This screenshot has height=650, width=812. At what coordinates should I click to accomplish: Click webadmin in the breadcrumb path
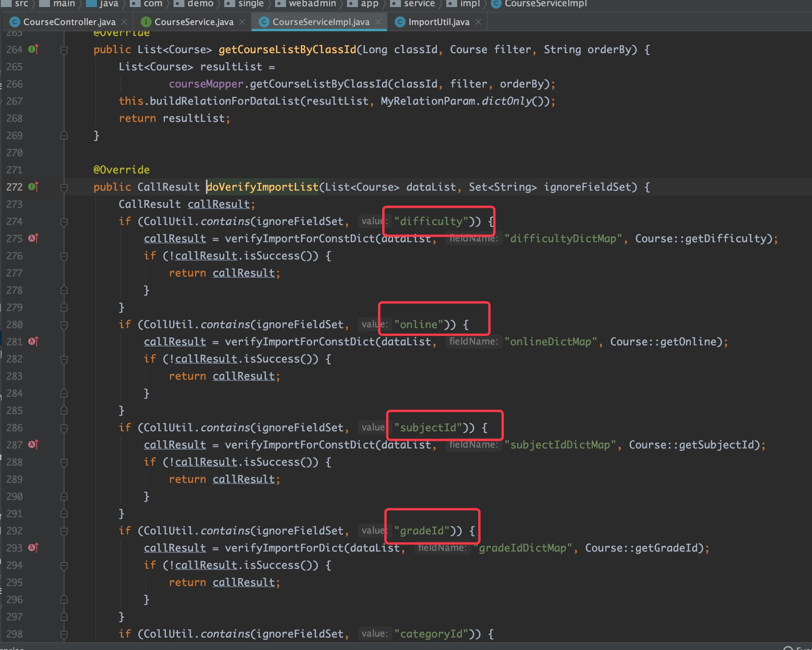coord(312,4)
